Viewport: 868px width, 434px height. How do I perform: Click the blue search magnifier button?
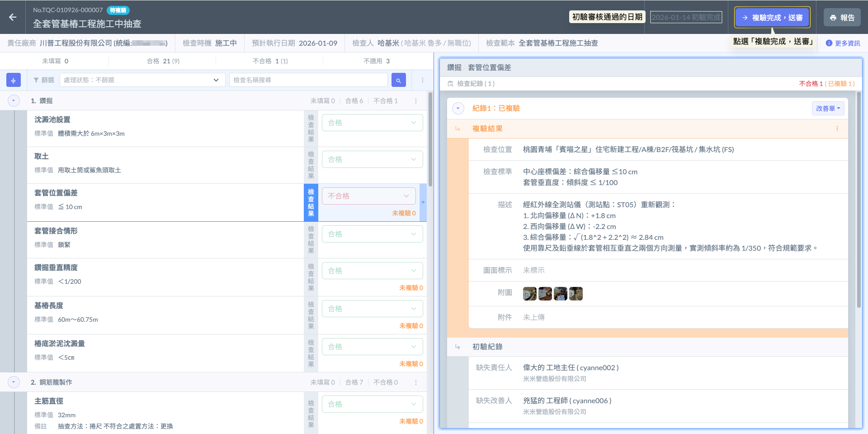[x=398, y=80]
